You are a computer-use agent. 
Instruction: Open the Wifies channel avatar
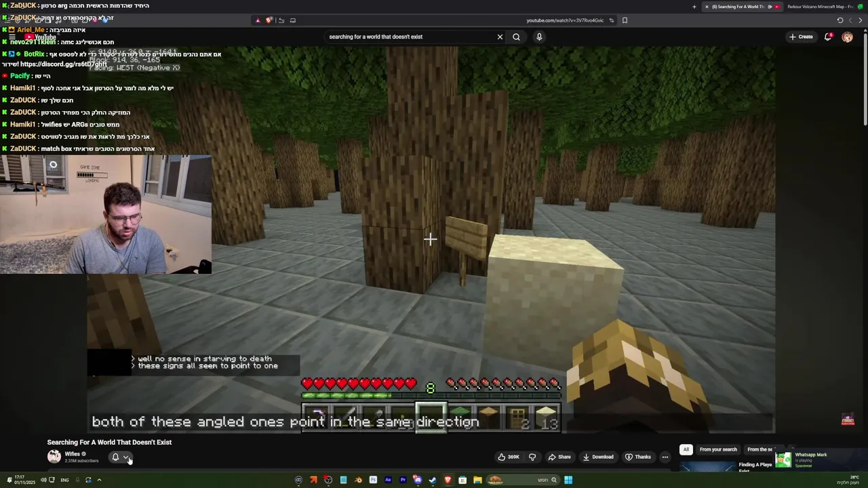pyautogui.click(x=54, y=457)
